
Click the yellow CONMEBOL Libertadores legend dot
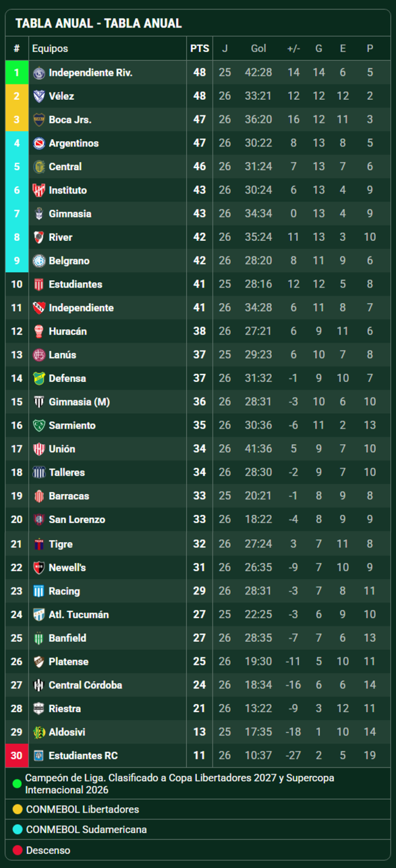pyautogui.click(x=17, y=809)
